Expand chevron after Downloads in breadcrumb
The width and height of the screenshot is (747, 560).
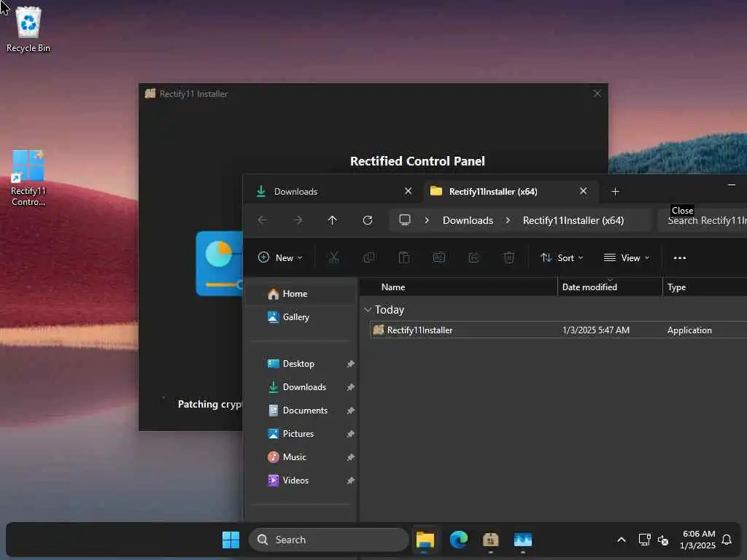click(508, 220)
